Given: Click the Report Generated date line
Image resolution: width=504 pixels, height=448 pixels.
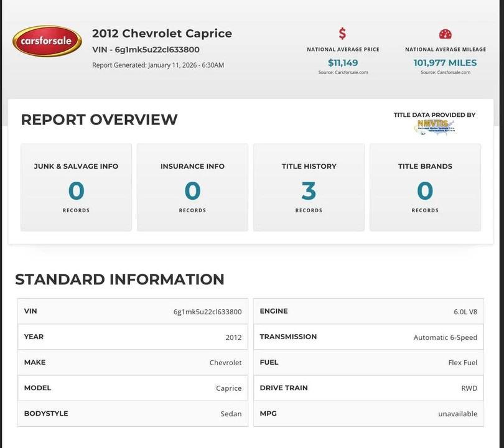Looking at the screenshot, I should tap(158, 65).
